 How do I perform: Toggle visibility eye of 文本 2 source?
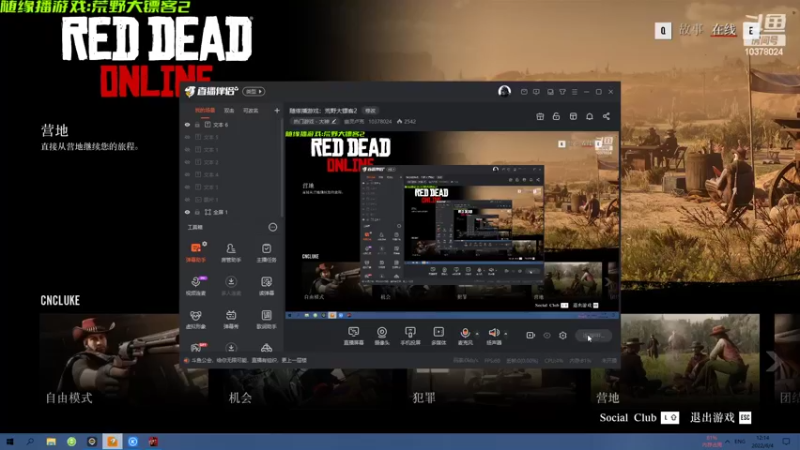187,162
